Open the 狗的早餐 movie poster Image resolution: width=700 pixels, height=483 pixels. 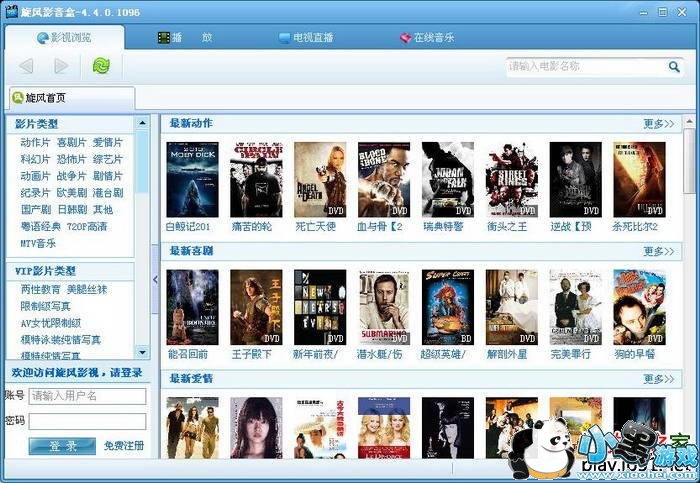639,307
